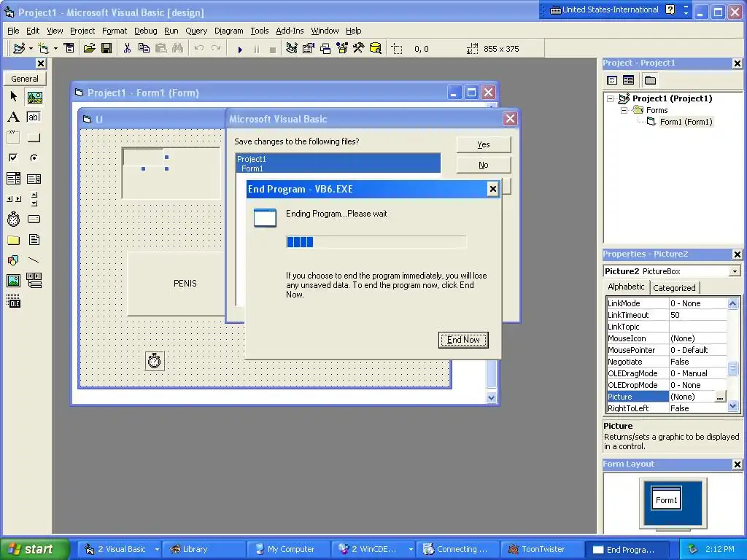Viewport: 747px width, 560px height.
Task: Open the Add-Ins menu
Action: [x=290, y=31]
